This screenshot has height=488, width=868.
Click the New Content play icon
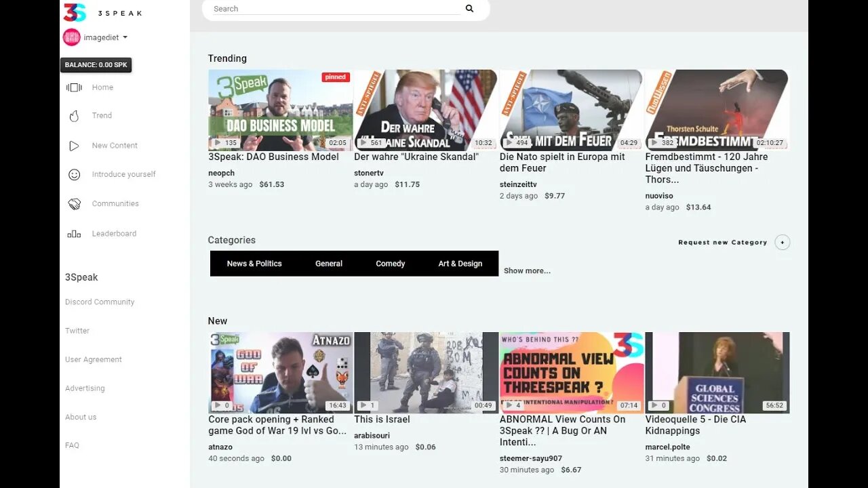(x=74, y=146)
